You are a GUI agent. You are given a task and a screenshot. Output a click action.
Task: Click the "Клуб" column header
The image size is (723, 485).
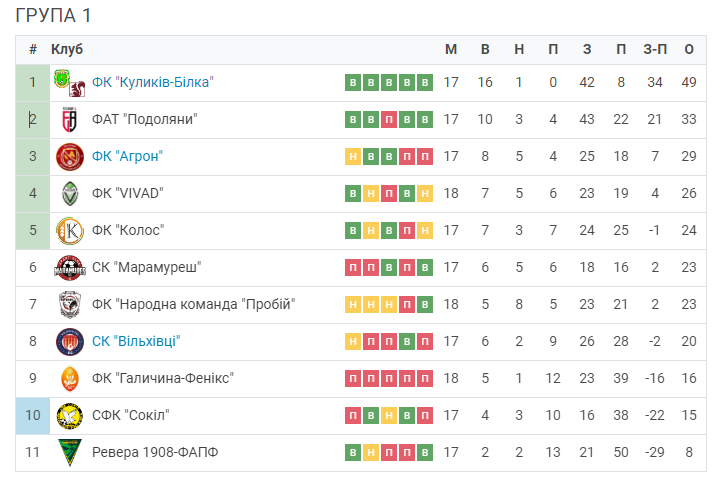67,49
